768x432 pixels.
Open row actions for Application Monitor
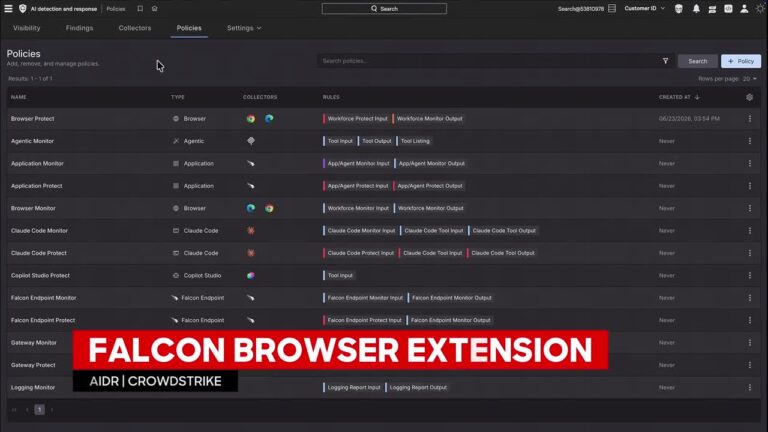pos(749,164)
